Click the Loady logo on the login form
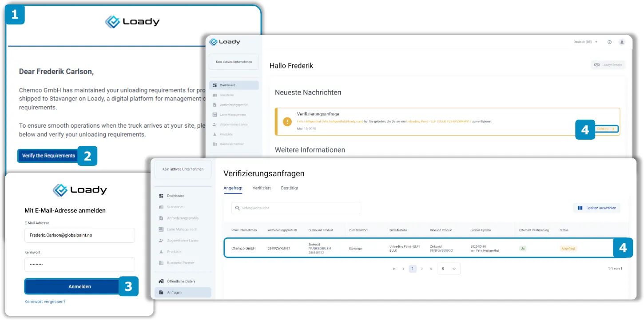This screenshot has width=644, height=322. 80,190
